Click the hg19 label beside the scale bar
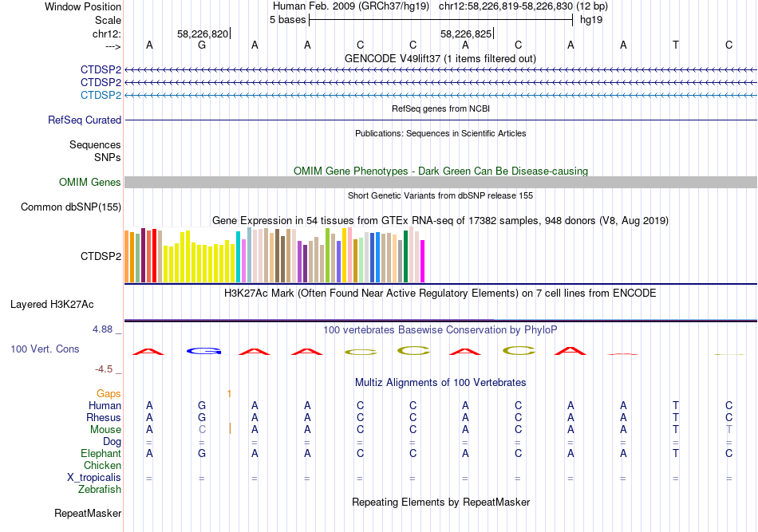 pos(591,20)
